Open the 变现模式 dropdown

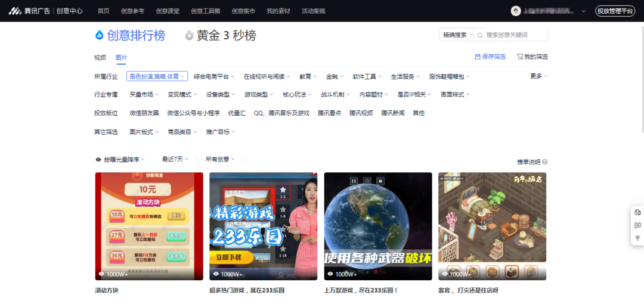click(x=182, y=95)
